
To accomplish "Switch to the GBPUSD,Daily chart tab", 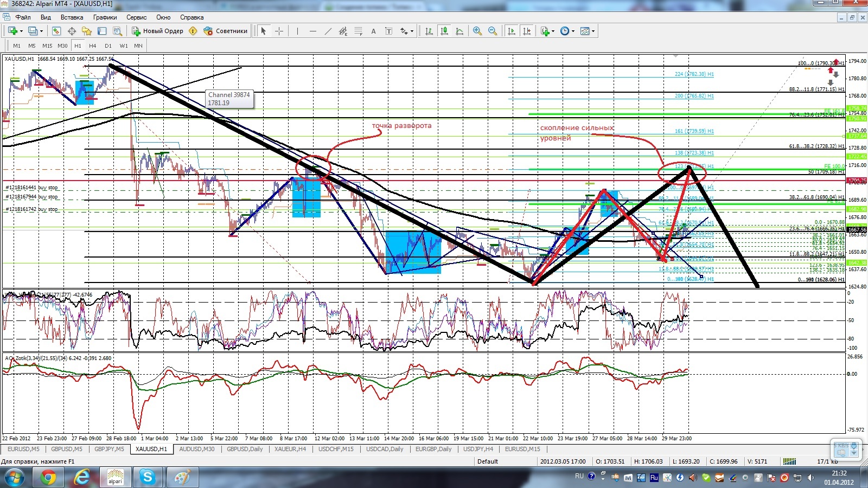I will [x=245, y=449].
